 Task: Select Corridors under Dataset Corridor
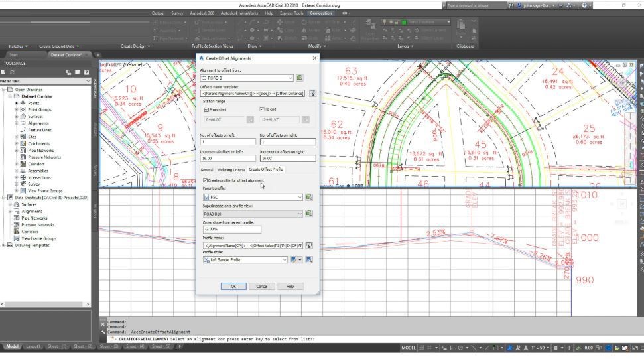[x=36, y=164]
